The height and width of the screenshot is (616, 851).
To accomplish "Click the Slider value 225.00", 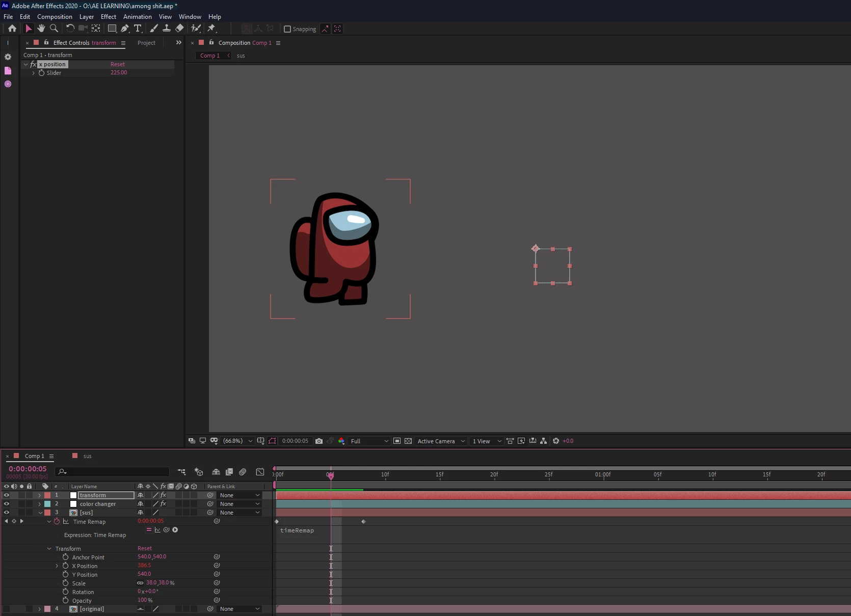I will click(x=119, y=73).
